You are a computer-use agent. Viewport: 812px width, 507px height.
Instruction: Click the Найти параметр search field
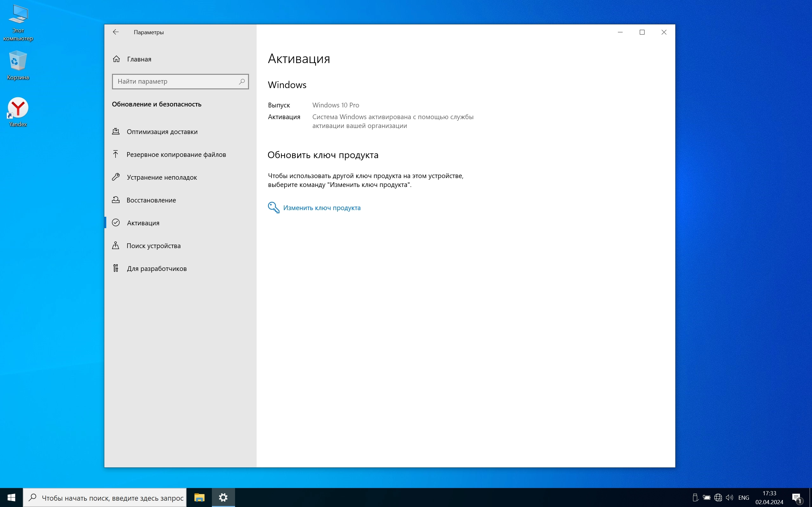click(174, 81)
